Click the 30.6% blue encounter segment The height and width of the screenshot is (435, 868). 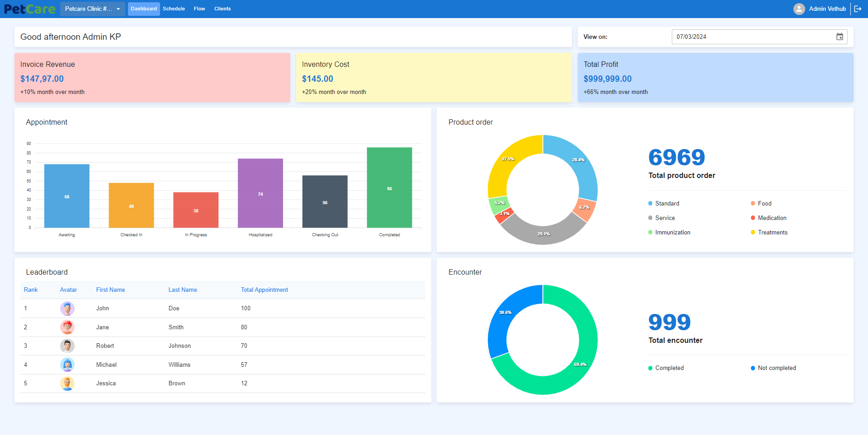point(505,313)
